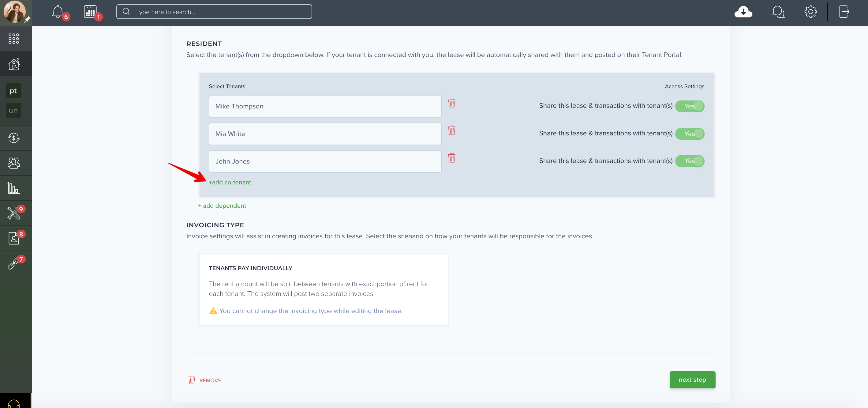Viewport: 868px width, 408px height.
Task: Open the contacts people icon in sidebar
Action: (14, 163)
